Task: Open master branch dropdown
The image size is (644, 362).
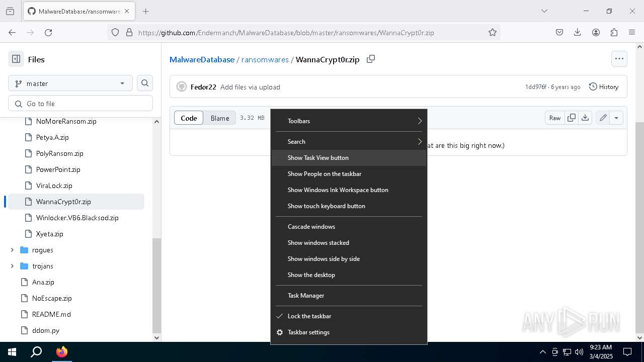Action: [70, 83]
